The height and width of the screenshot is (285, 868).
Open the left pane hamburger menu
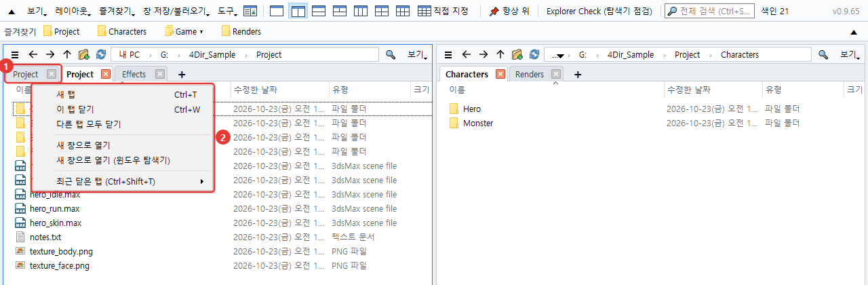pyautogui.click(x=14, y=54)
